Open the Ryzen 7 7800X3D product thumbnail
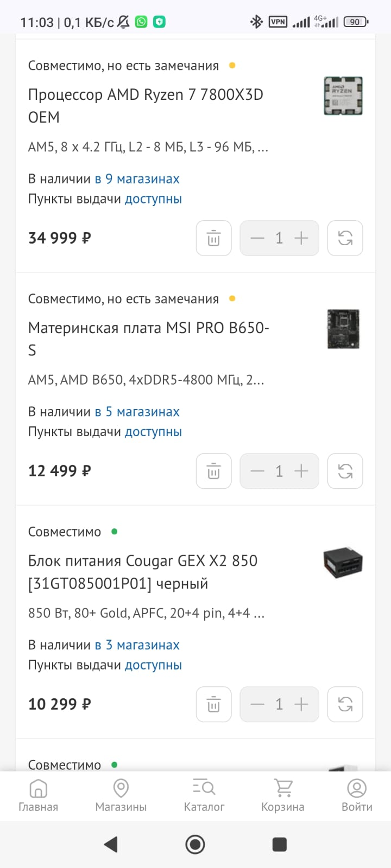 click(x=343, y=95)
